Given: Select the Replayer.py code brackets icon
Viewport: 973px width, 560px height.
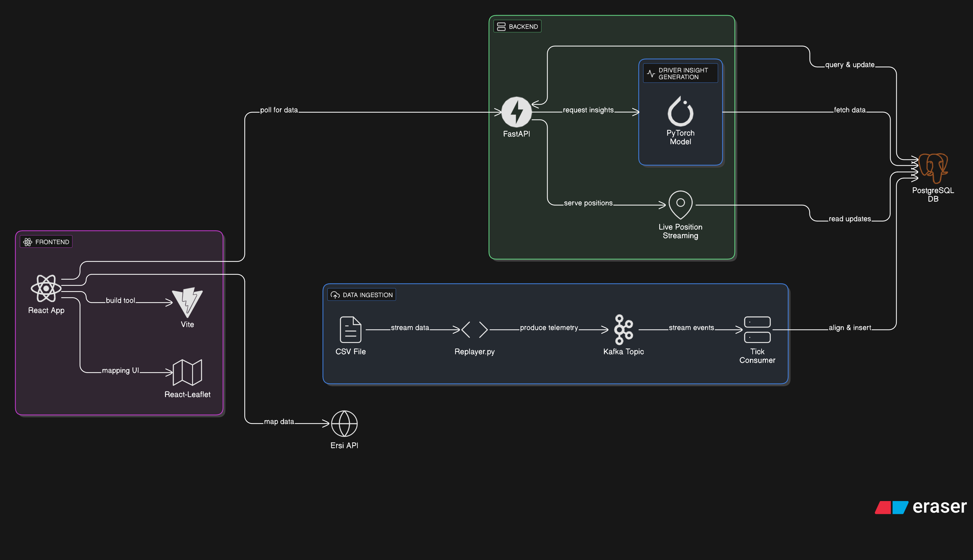Looking at the screenshot, I should 474,330.
